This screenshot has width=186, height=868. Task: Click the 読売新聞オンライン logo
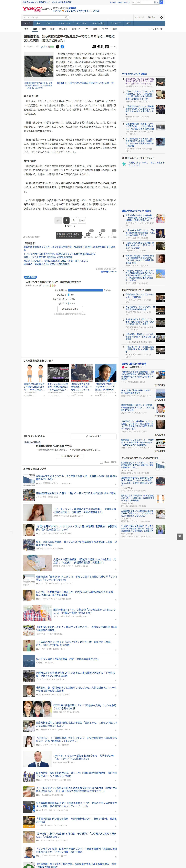point(104,47)
